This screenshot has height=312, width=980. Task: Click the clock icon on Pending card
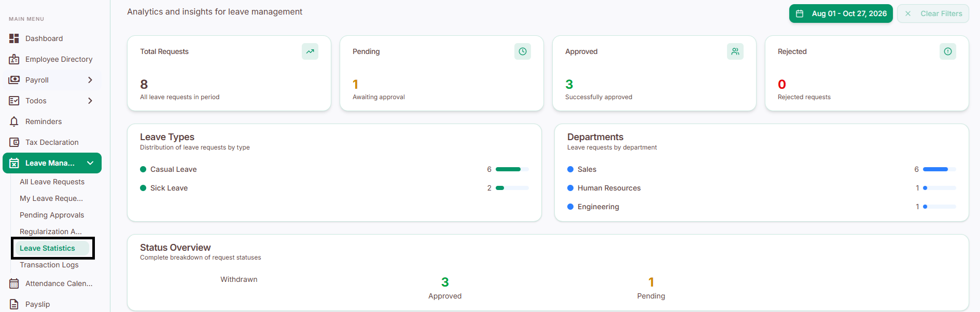coord(523,51)
